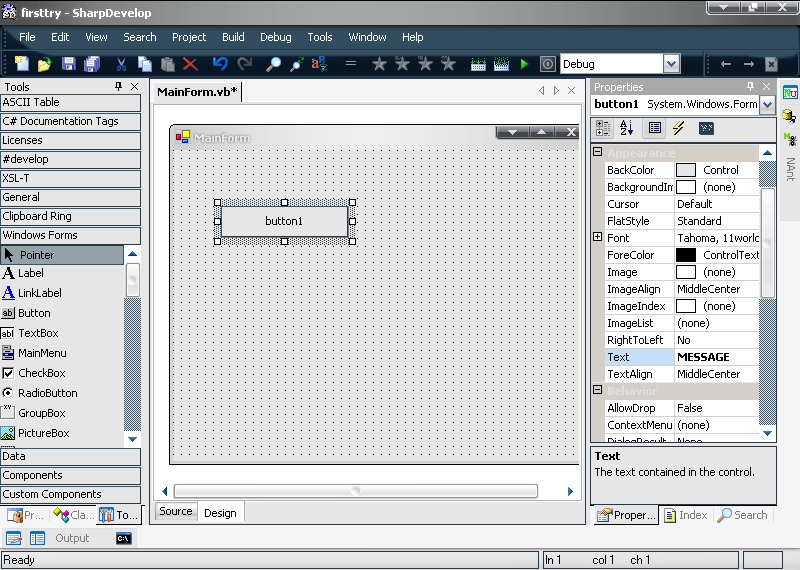Switch to the Source tab
800x570 pixels.
click(176, 511)
